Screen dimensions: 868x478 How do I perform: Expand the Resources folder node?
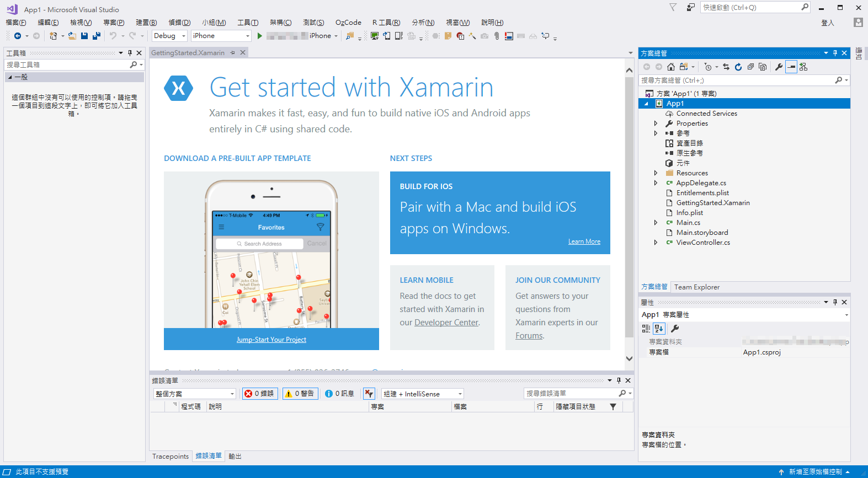coord(656,173)
